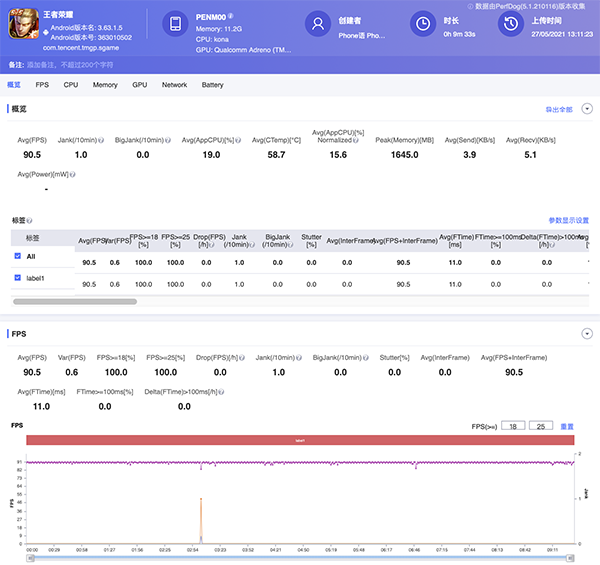Collapse the FPS section panel
600x565 pixels.
tap(587, 333)
